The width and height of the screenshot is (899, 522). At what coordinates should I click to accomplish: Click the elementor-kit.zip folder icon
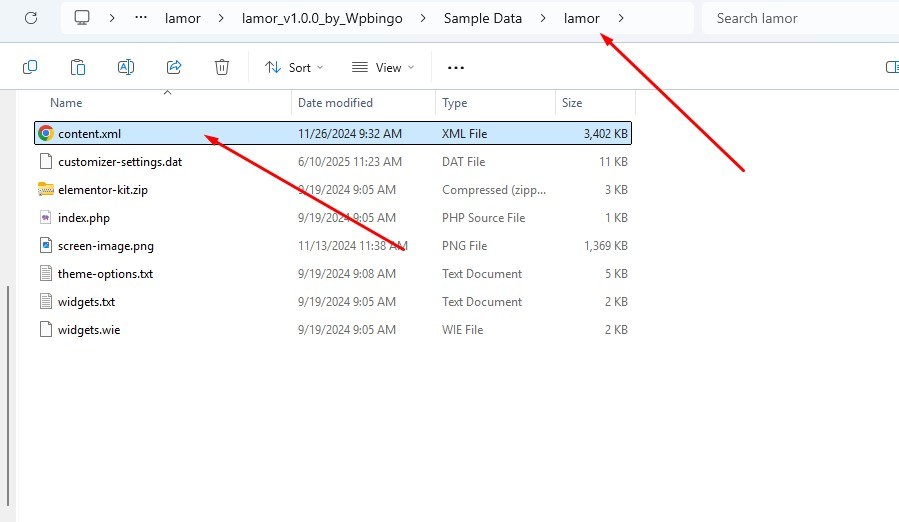[x=46, y=189]
